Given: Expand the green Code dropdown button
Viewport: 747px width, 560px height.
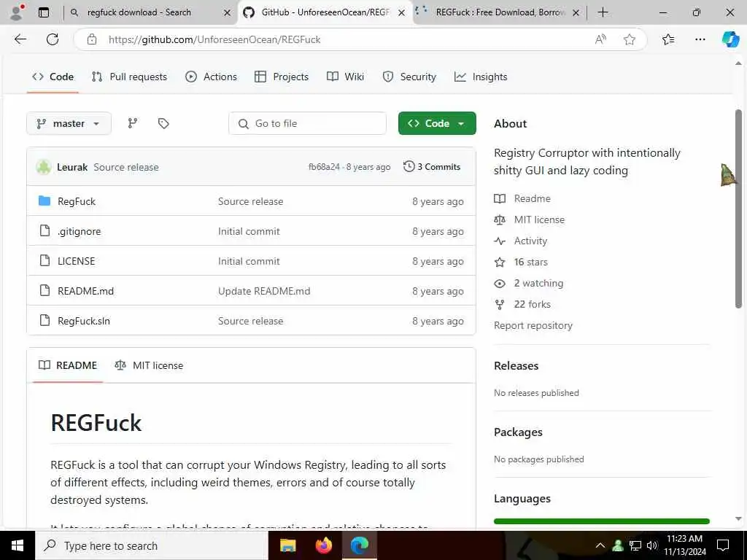Looking at the screenshot, I should point(437,123).
